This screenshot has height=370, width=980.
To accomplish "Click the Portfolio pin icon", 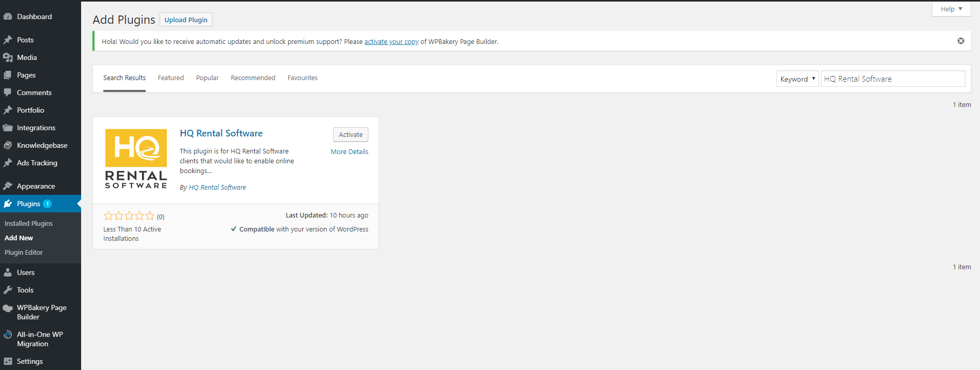I will point(8,110).
